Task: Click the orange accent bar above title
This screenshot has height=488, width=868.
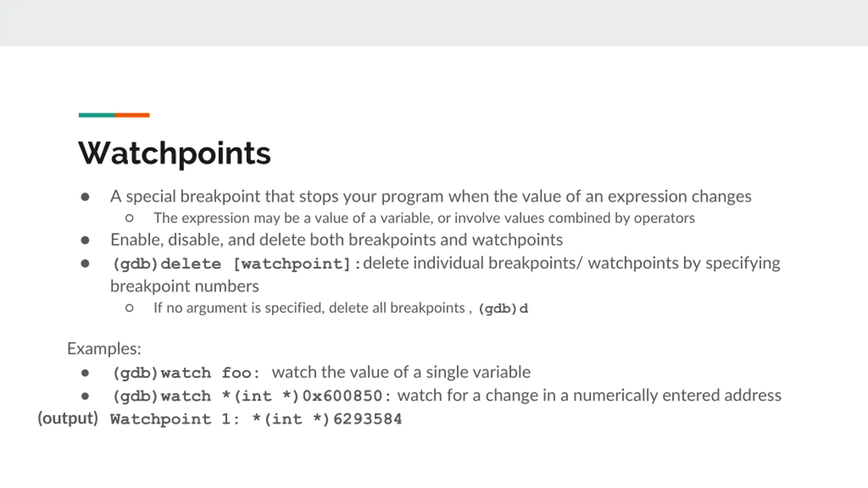Action: point(132,115)
